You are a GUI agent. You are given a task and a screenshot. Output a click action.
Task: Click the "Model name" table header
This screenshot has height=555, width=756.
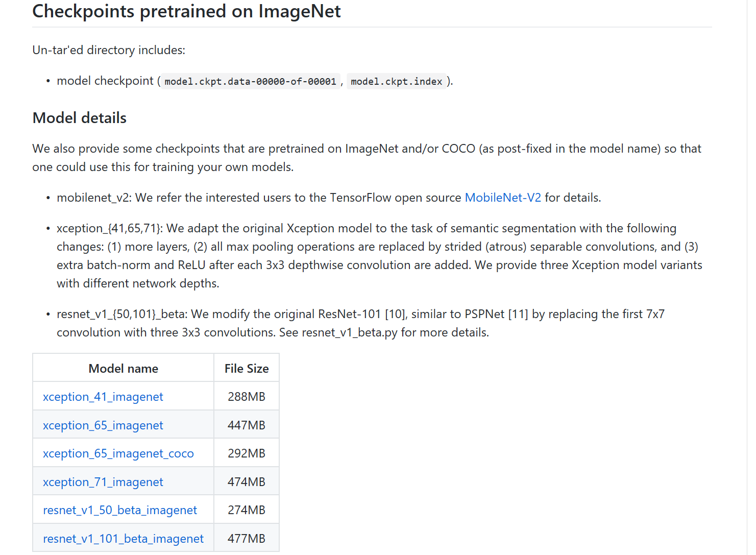click(123, 369)
